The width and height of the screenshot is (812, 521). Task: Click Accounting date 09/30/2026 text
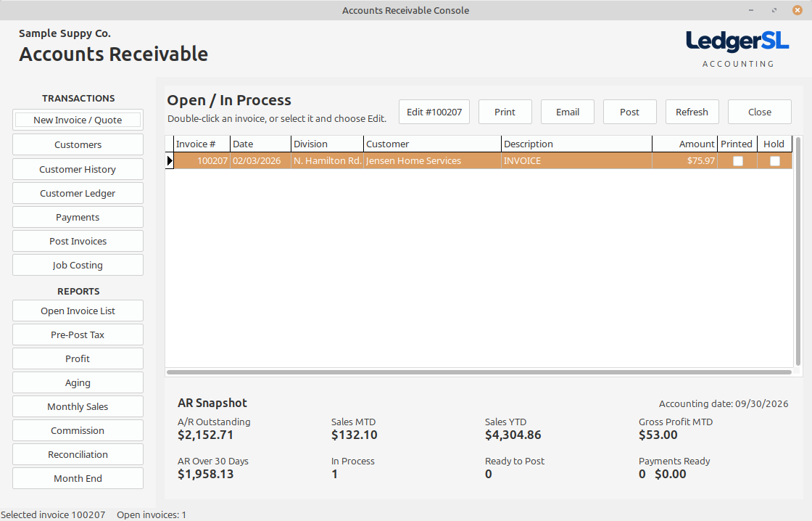pos(724,404)
